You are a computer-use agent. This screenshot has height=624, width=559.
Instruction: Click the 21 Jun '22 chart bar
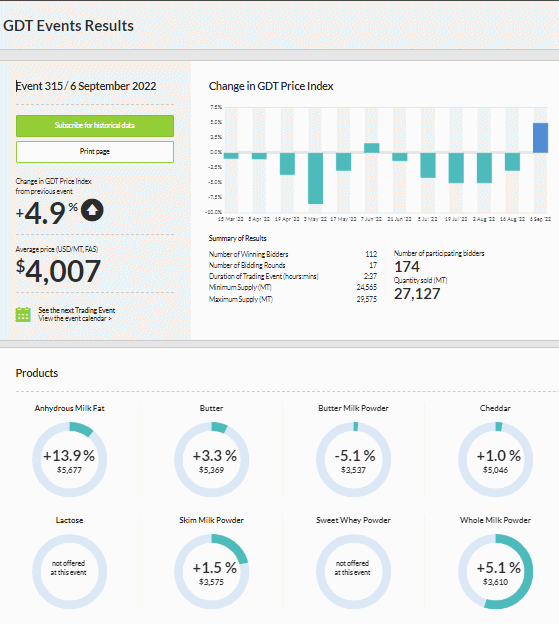tap(400, 157)
